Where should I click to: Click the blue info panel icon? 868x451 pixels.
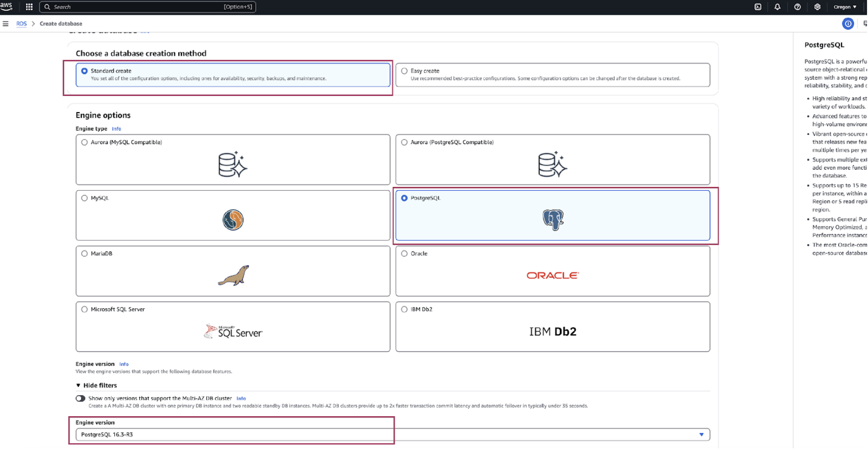(848, 24)
